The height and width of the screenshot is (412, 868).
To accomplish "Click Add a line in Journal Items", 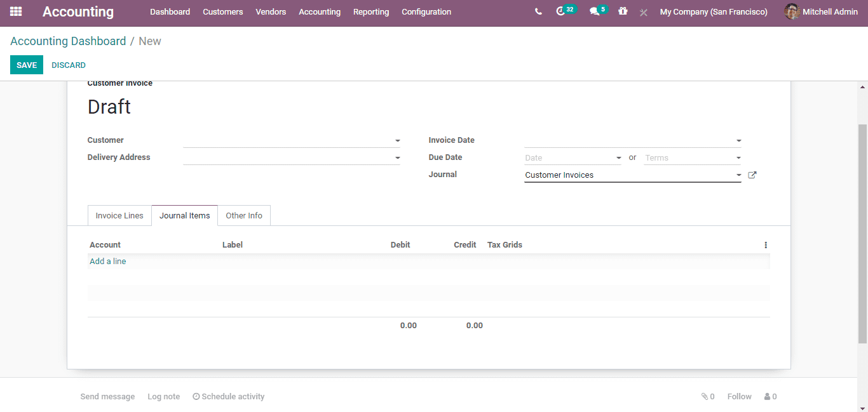I will tap(107, 261).
